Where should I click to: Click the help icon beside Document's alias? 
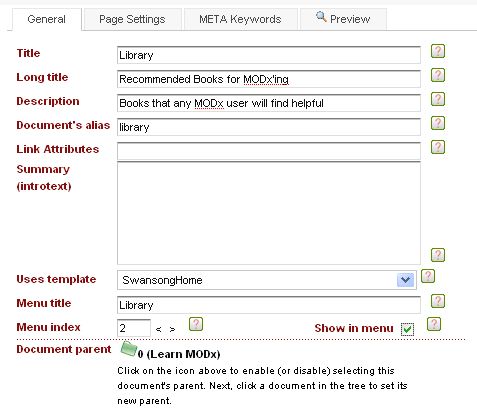(x=438, y=123)
